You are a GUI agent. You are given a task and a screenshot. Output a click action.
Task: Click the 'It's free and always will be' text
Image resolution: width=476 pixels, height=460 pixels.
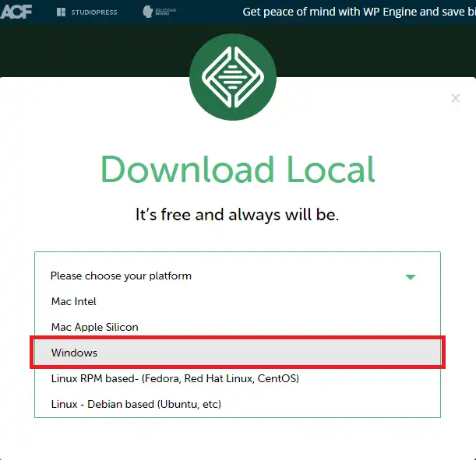[x=238, y=215]
